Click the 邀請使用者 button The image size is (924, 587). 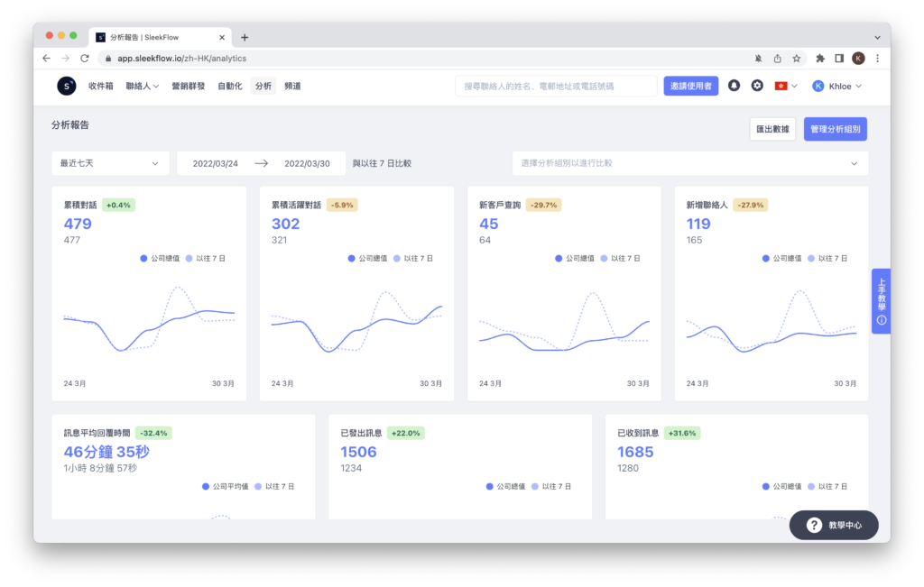point(691,86)
